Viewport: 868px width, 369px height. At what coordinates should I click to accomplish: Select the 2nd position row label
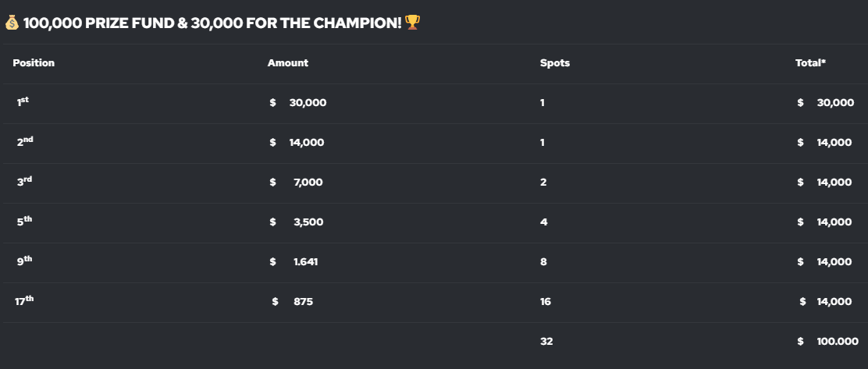click(x=25, y=142)
